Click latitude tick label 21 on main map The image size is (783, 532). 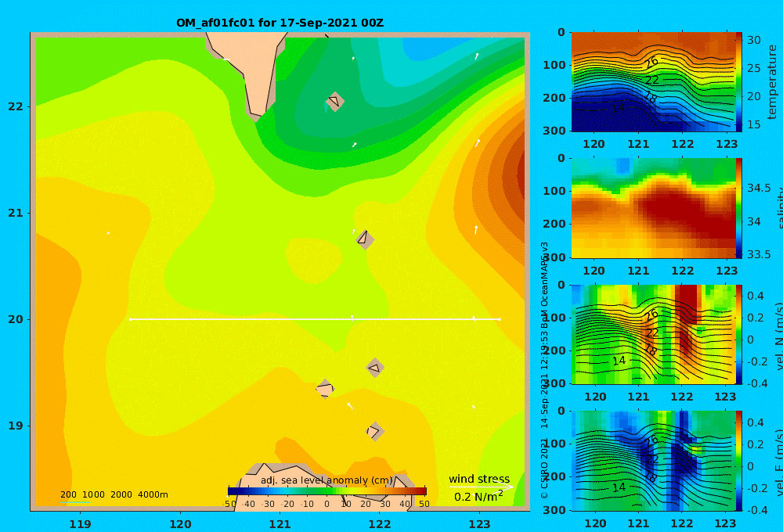16,213
